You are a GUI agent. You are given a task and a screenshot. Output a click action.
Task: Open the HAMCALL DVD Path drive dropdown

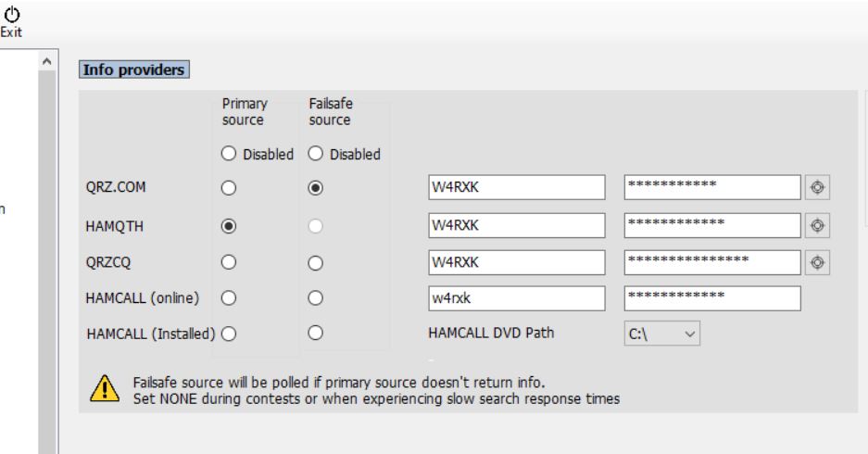coord(662,334)
